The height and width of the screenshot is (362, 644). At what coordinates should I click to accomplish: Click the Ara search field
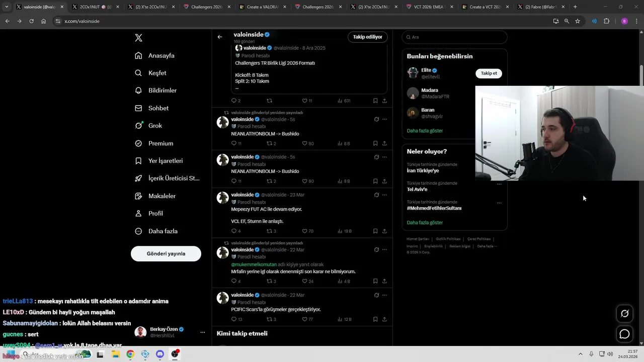(x=455, y=37)
